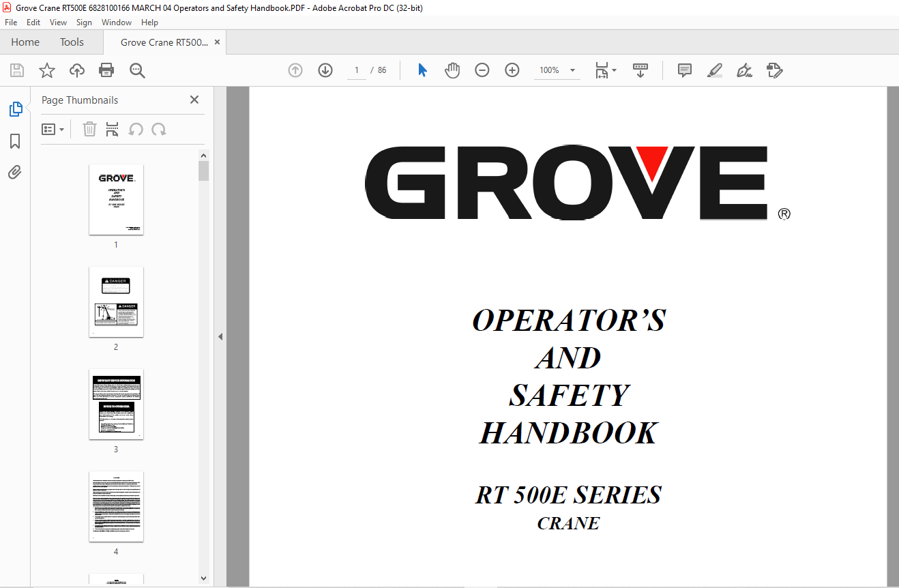The height and width of the screenshot is (588, 899).
Task: Click the Save file icon
Action: point(17,70)
